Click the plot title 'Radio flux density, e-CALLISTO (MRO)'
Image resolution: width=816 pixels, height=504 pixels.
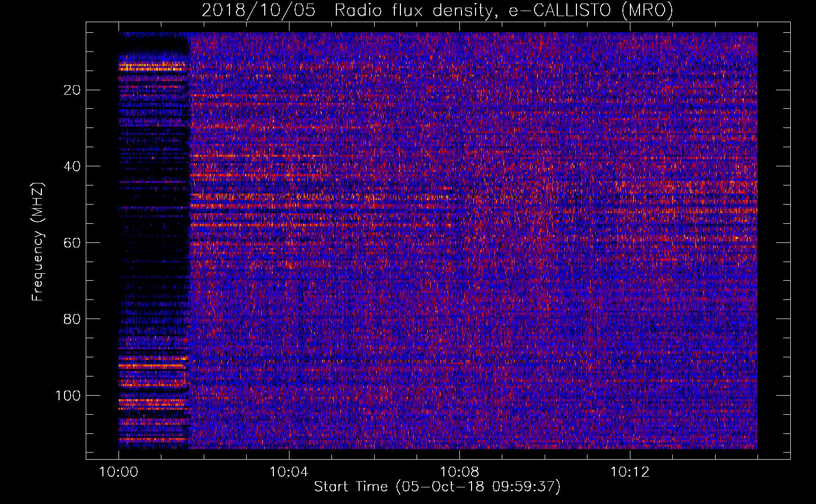(504, 11)
